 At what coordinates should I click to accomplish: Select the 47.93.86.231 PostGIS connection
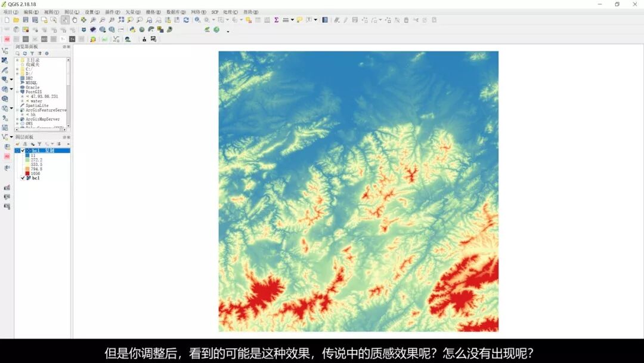tap(44, 96)
